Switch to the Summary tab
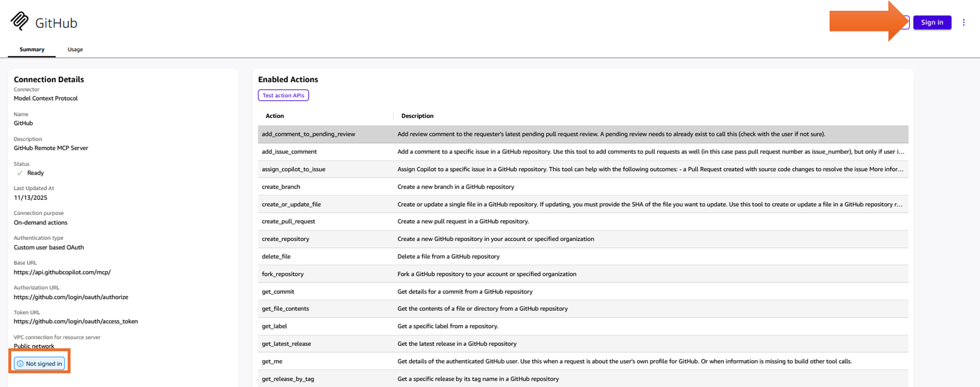Screen dimensions: 980x387 pyautogui.click(x=32, y=49)
